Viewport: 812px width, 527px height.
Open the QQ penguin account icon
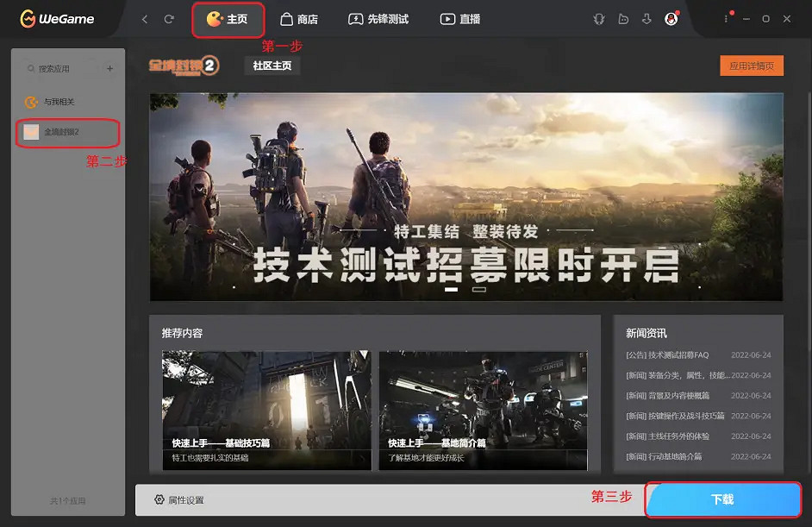pos(671,18)
